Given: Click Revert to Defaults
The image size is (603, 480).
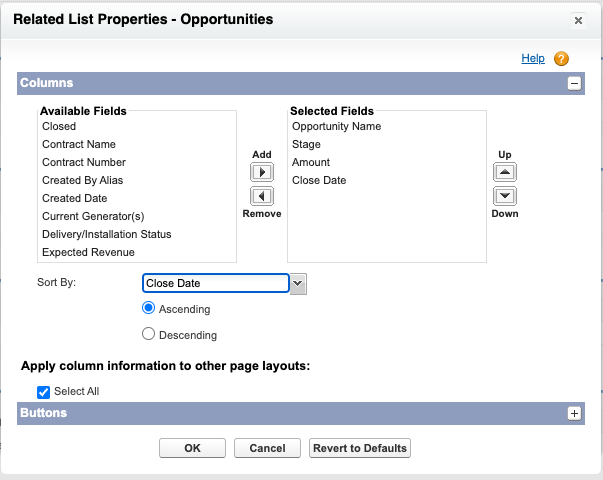Looking at the screenshot, I should click(x=360, y=448).
